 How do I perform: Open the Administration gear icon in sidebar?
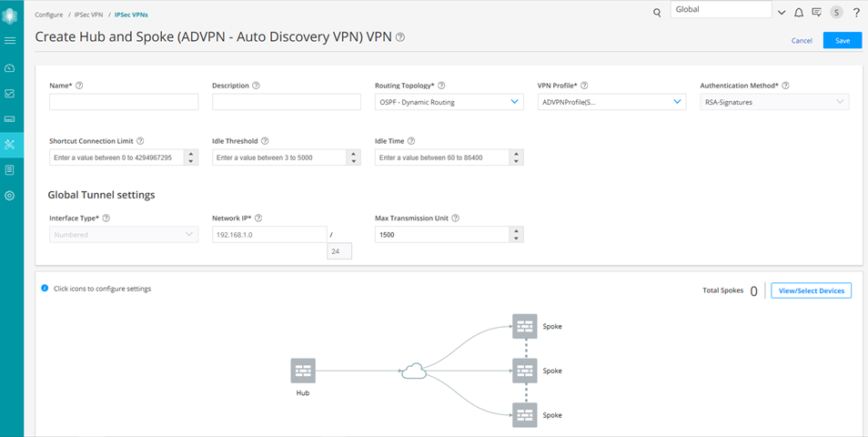click(10, 196)
